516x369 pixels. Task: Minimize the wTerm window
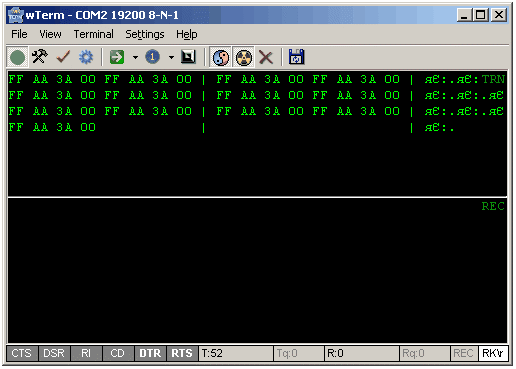coord(464,15)
